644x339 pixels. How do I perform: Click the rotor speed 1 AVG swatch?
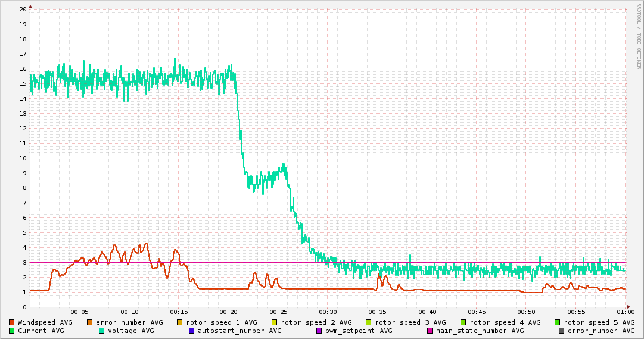click(x=180, y=322)
